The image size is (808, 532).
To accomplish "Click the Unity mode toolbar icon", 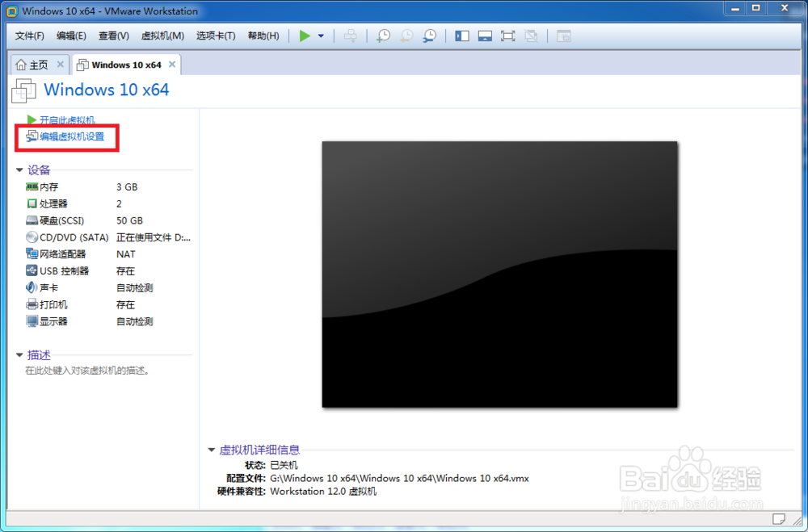I will [x=531, y=36].
